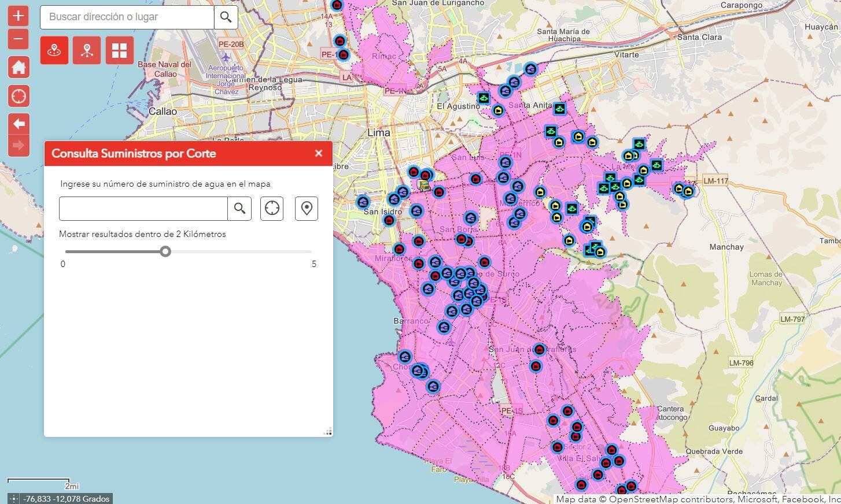Click the kilometers radius slider handle

coord(165,251)
